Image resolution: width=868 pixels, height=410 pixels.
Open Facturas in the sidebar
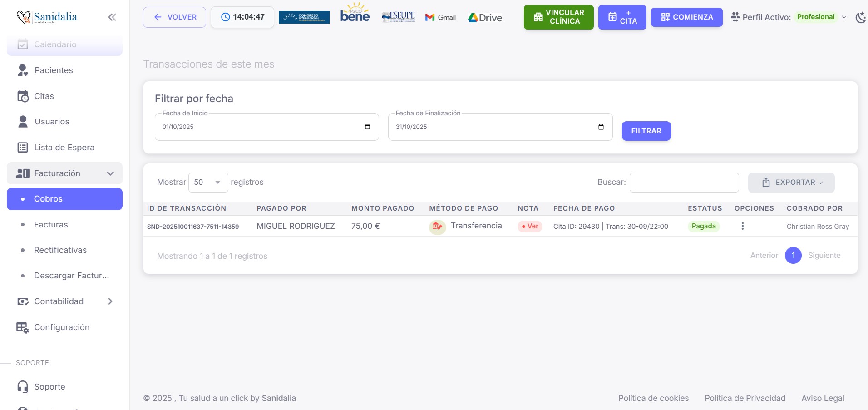pyautogui.click(x=51, y=225)
